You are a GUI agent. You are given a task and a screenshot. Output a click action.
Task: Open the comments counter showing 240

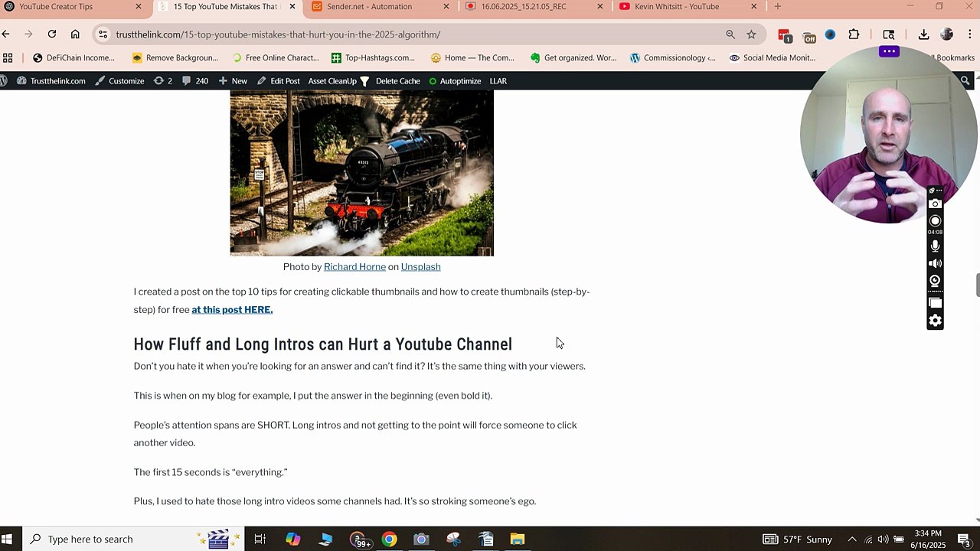pos(194,81)
